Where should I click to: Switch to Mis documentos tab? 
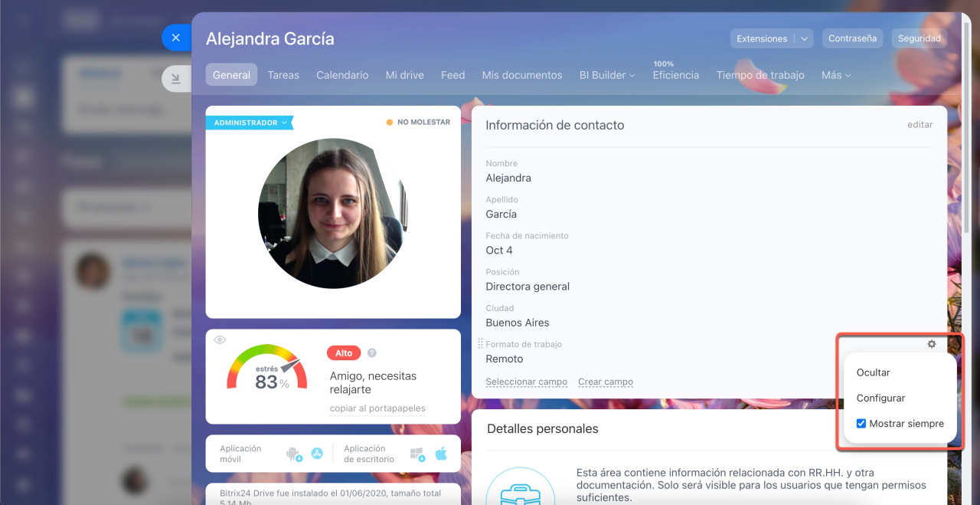[522, 75]
